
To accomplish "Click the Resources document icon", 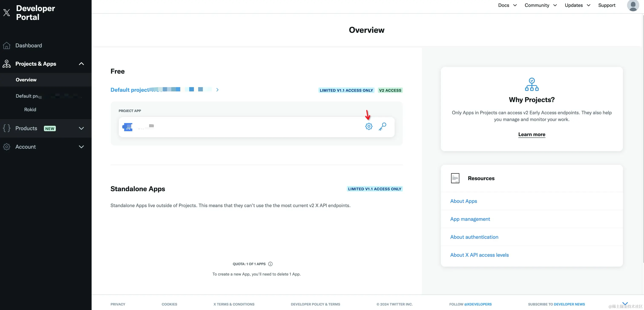I will point(455,178).
